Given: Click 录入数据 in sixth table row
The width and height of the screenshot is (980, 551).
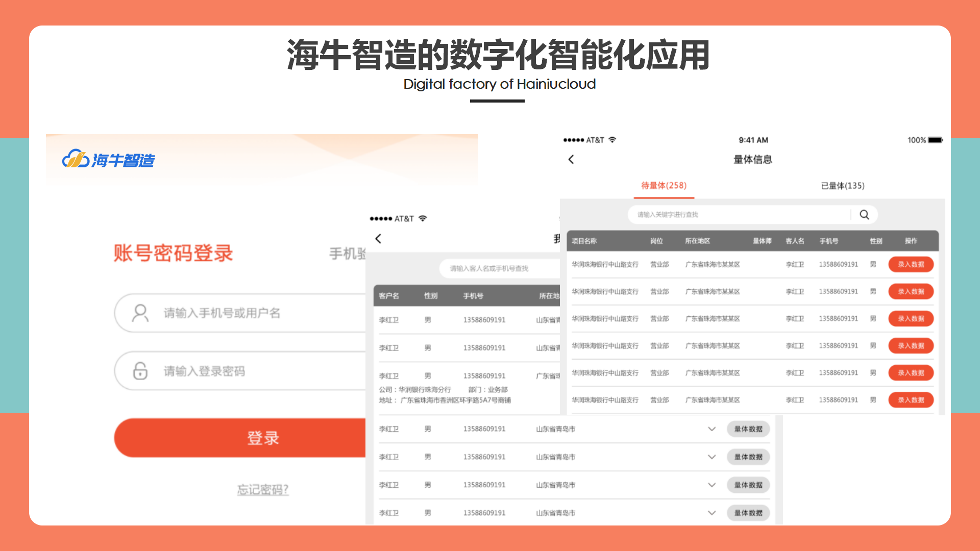Looking at the screenshot, I should coord(911,400).
